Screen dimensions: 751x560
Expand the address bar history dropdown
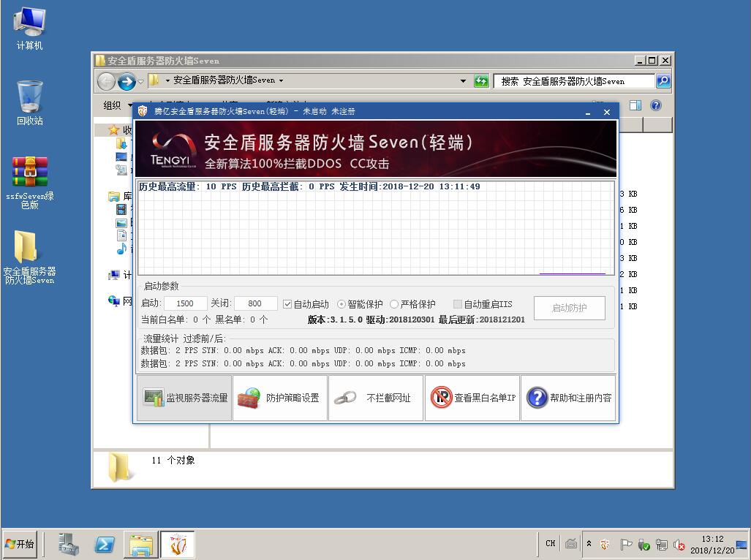463,81
